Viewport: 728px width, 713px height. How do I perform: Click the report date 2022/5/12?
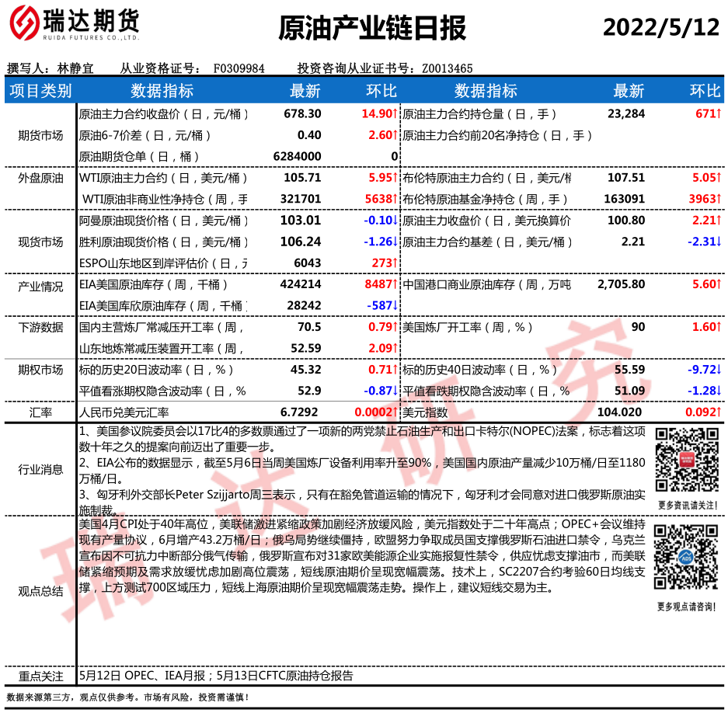[661, 28]
